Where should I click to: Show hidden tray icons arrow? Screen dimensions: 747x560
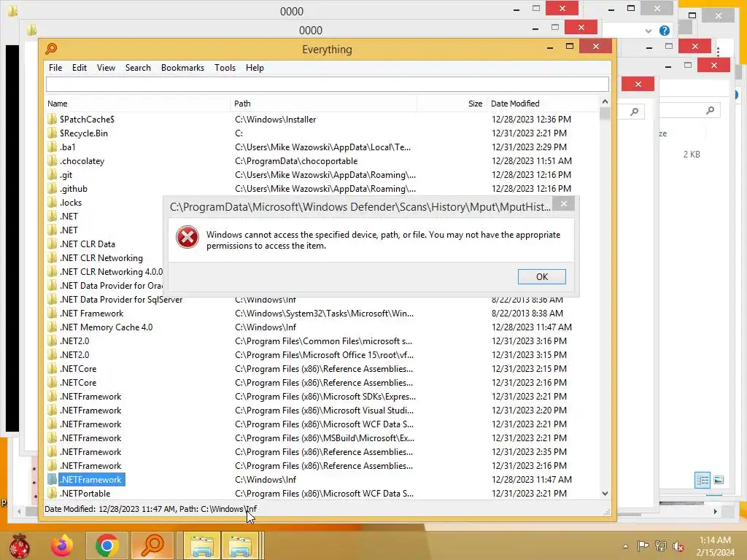click(625, 545)
